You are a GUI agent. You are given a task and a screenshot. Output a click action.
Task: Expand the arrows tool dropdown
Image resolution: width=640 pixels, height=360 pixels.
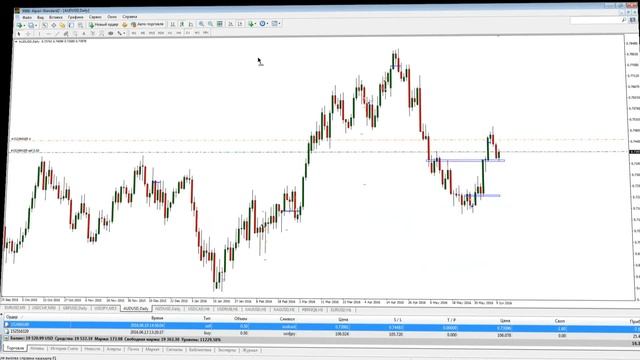point(124,33)
